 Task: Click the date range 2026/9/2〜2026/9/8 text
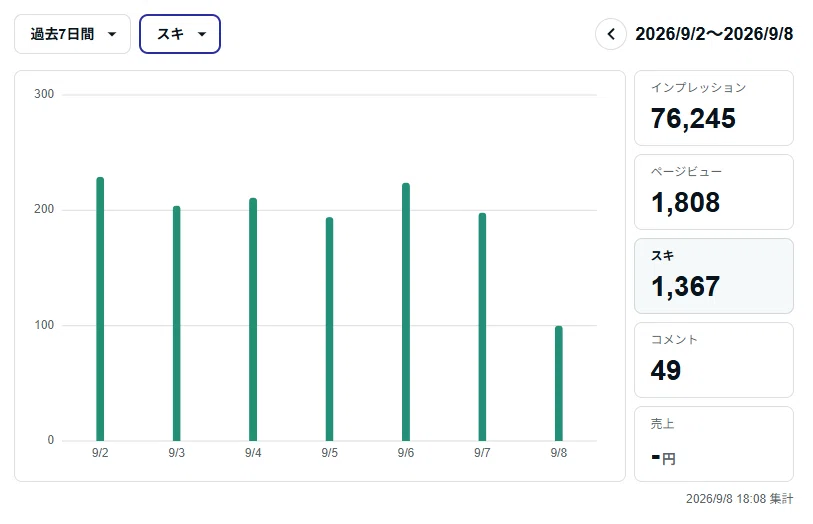(x=714, y=34)
